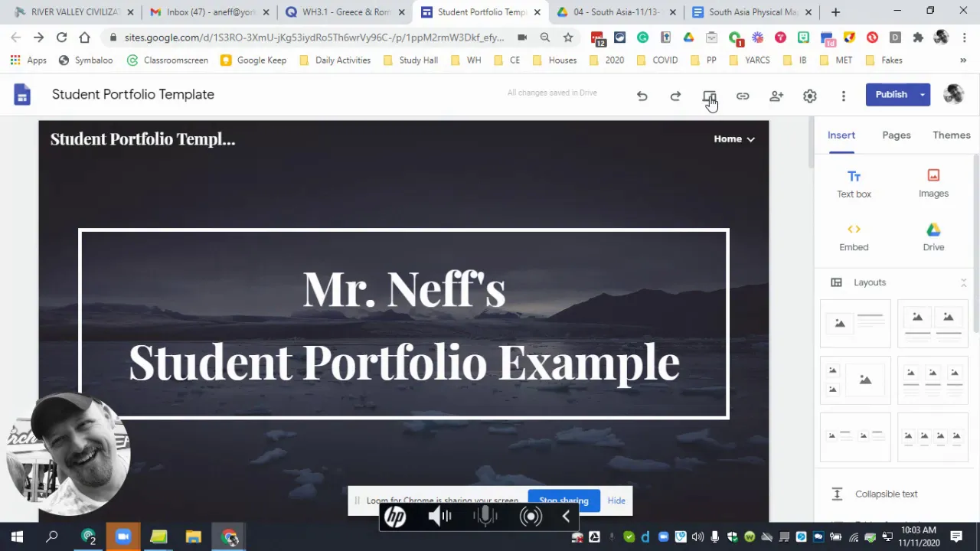The width and height of the screenshot is (980, 551).
Task: Reload the current page
Action: [61, 37]
